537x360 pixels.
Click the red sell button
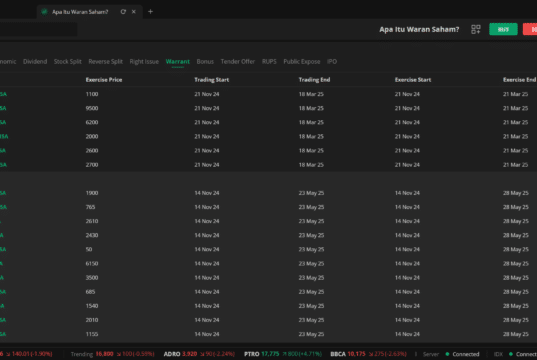530,29
